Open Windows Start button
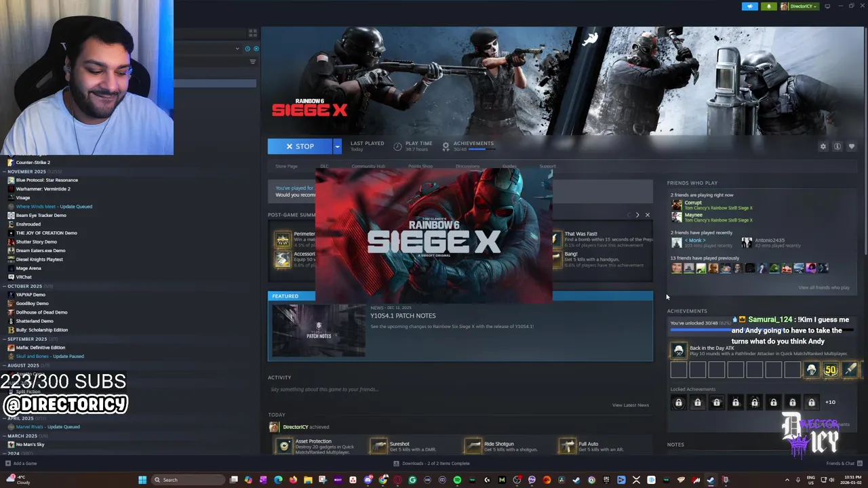 142,480
